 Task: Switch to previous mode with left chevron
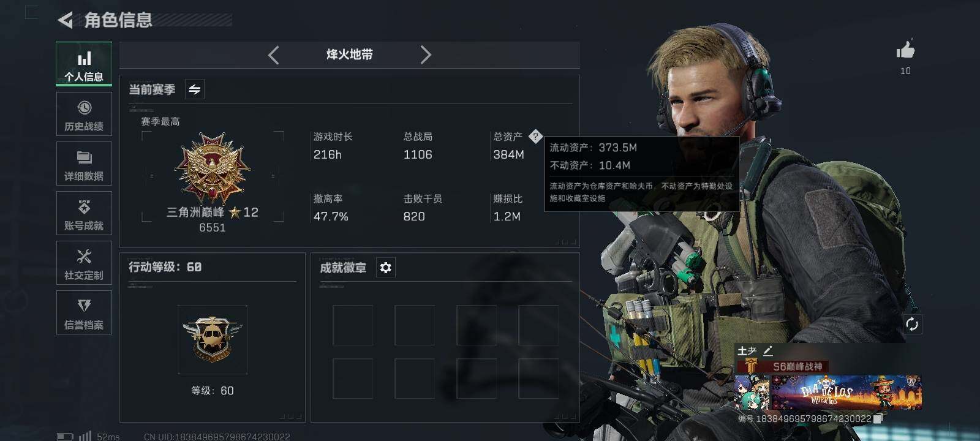(274, 55)
